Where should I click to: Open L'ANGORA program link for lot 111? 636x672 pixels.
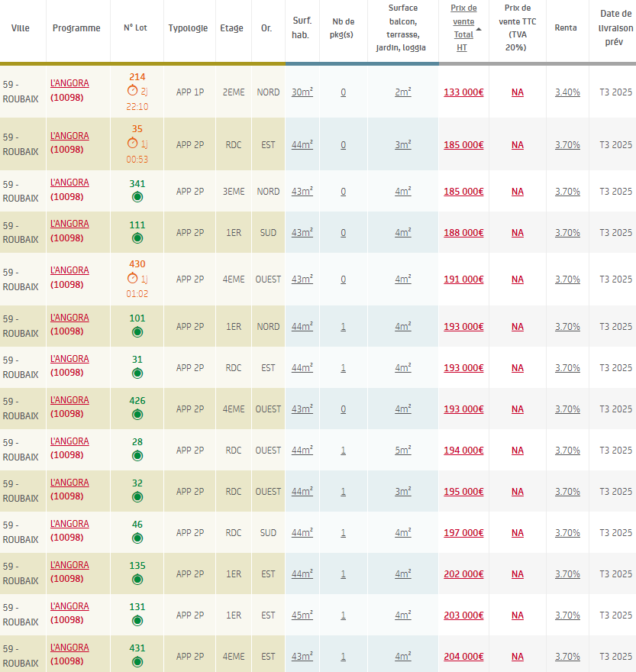[69, 224]
